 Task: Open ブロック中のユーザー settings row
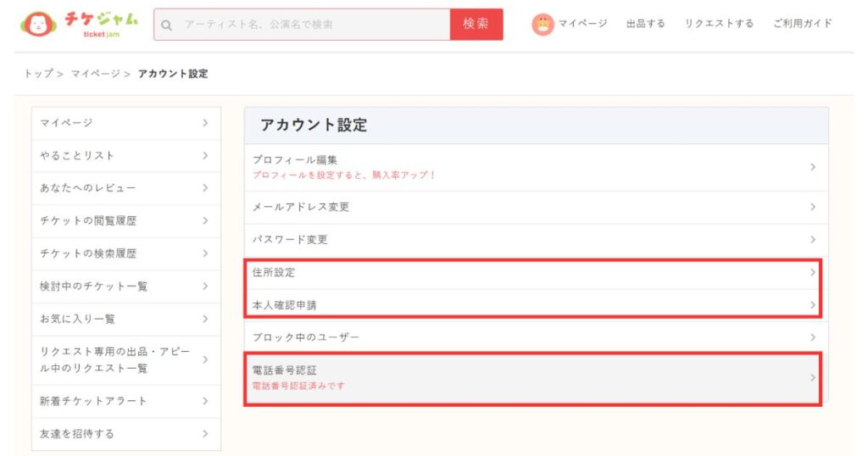pyautogui.click(x=536, y=337)
